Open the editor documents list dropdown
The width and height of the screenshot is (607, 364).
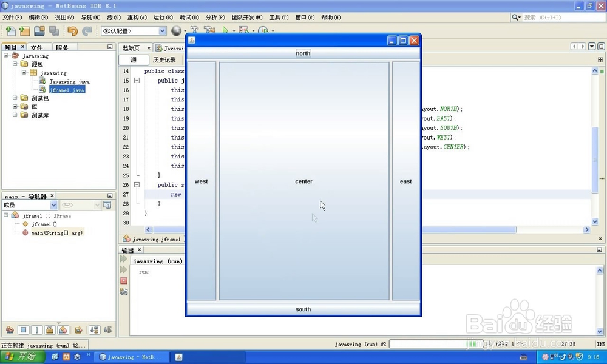click(x=591, y=47)
